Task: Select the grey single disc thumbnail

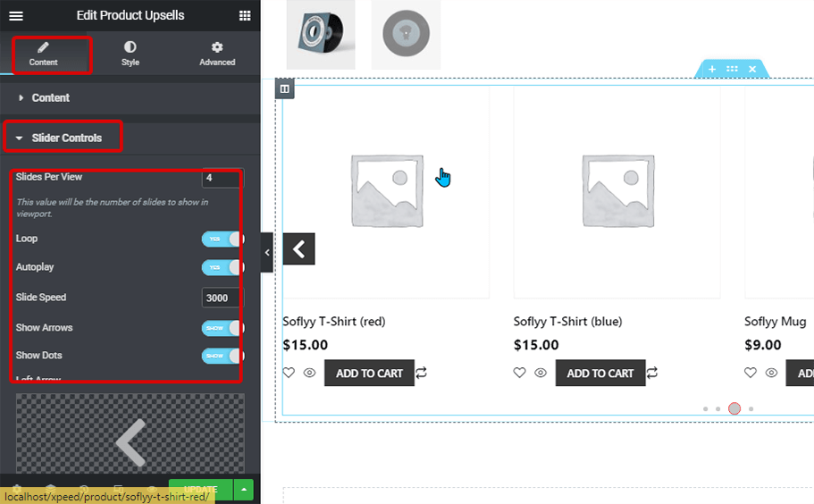Action: [x=406, y=34]
